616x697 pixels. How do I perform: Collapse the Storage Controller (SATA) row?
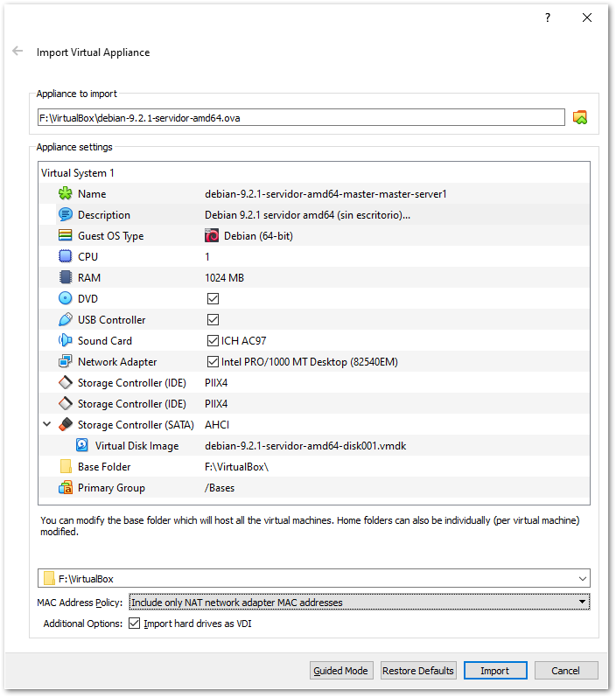(x=46, y=424)
